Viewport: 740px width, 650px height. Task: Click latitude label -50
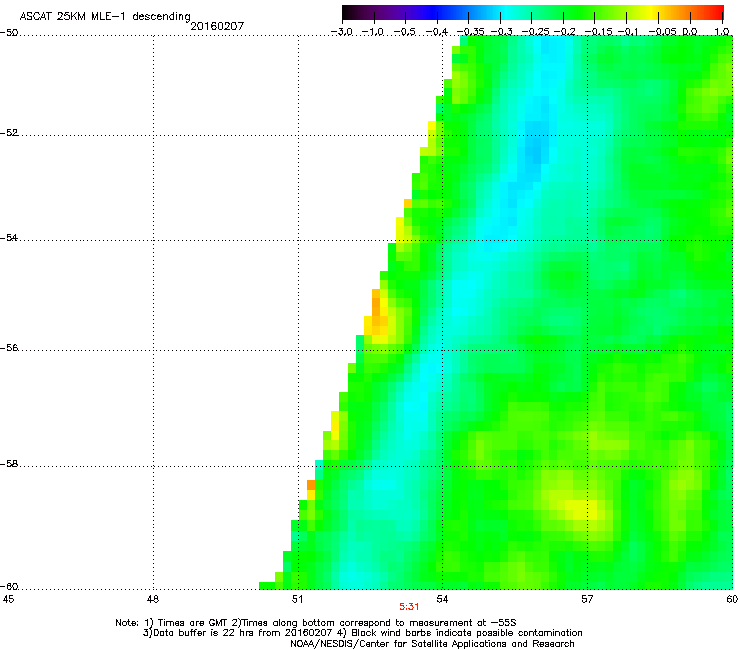pyautogui.click(x=9, y=33)
